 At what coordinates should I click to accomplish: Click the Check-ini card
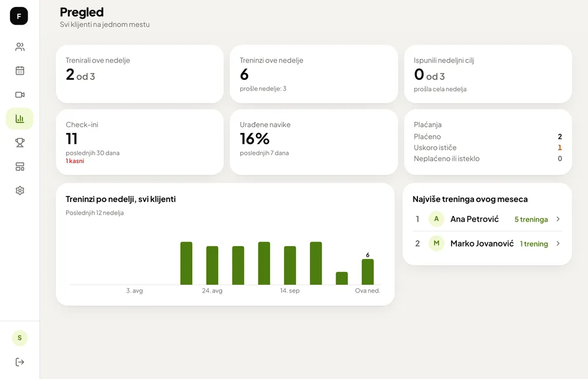139,142
